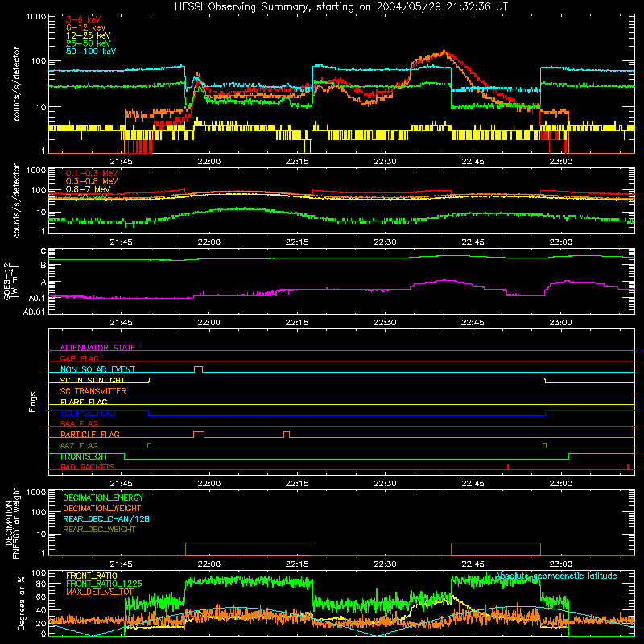Click the 22:15 tick label under Flags panel

pos(297,484)
